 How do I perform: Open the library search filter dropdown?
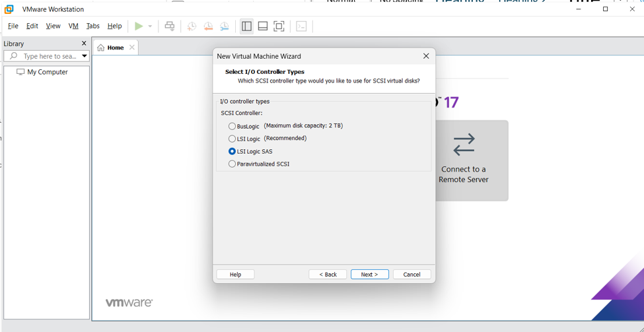(x=84, y=56)
